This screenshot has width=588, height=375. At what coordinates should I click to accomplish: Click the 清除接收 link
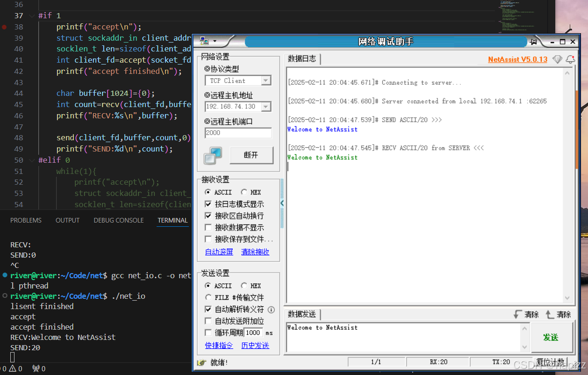click(255, 252)
